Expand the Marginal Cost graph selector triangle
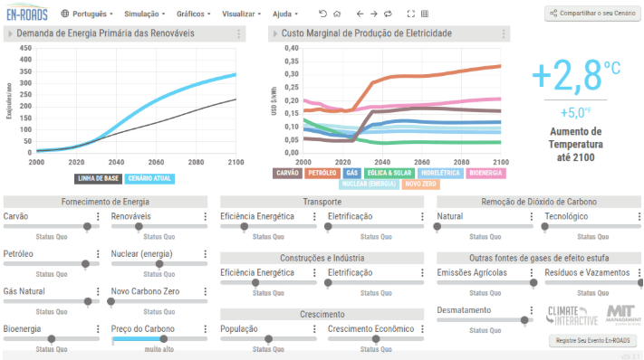 (x=275, y=33)
